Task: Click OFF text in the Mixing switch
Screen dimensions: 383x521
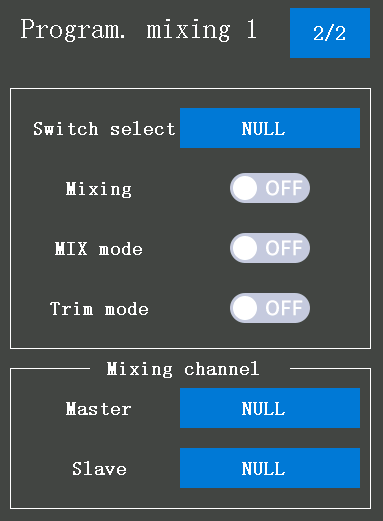Action: pos(284,188)
